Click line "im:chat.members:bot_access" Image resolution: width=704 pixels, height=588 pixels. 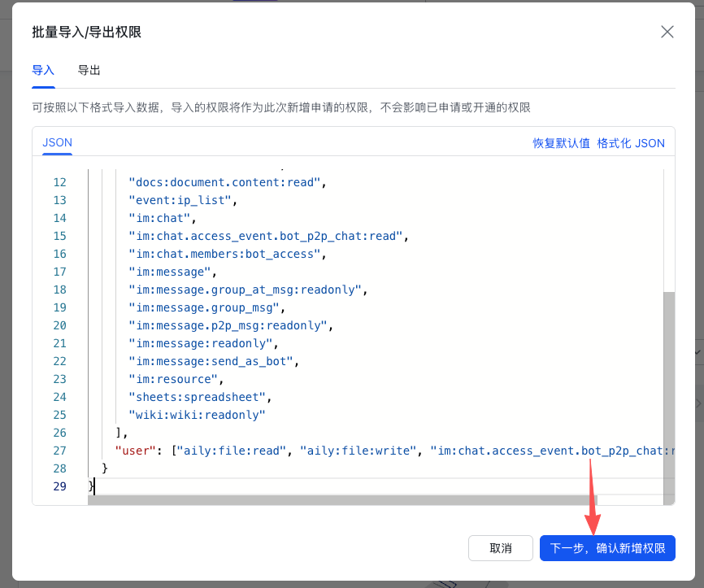pos(227,255)
